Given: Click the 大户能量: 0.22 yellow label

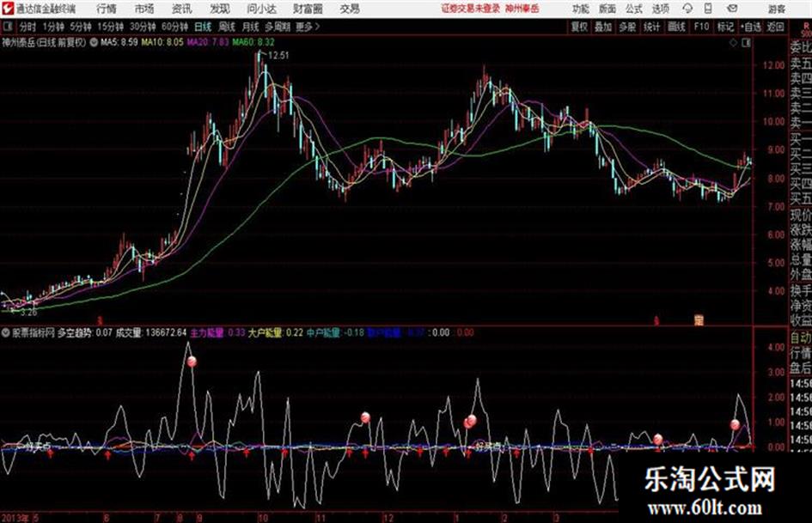Looking at the screenshot, I should pyautogui.click(x=276, y=332).
